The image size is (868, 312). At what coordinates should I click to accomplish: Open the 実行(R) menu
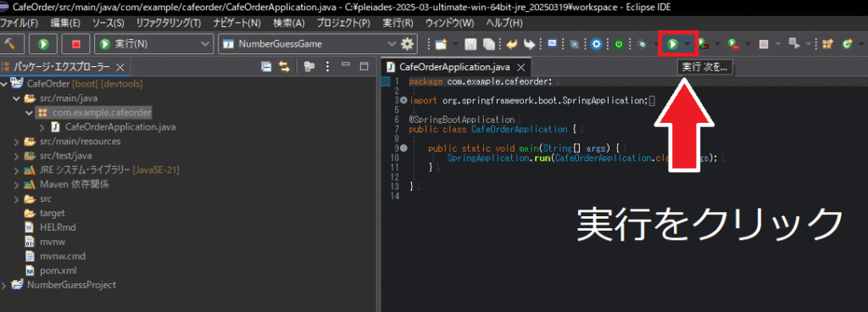coord(398,24)
